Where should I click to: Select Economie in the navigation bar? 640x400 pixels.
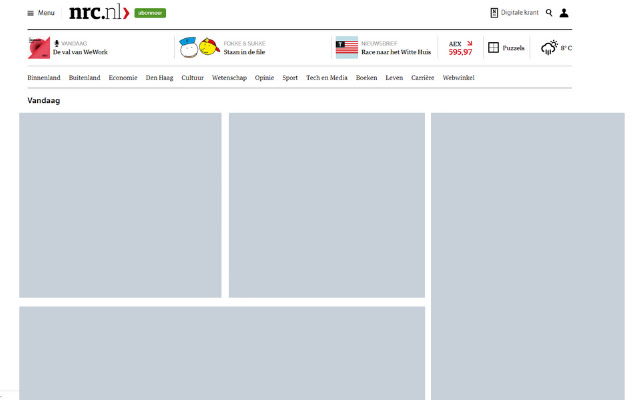coord(123,77)
